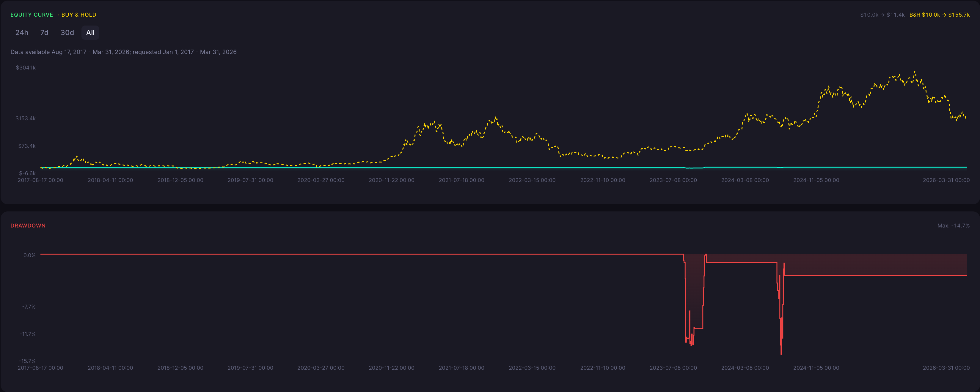Click the -15.7% drawdown axis label
Image resolution: width=980 pixels, height=392 pixels.
click(x=27, y=361)
